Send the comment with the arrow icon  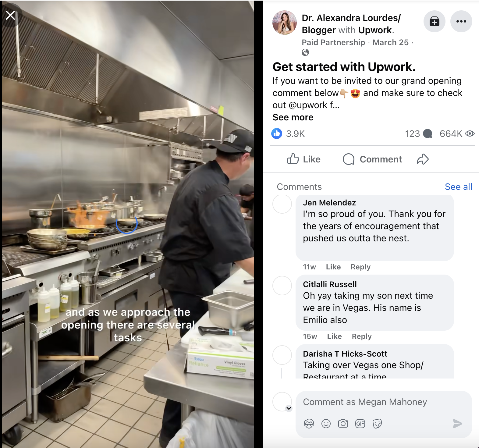point(457,423)
